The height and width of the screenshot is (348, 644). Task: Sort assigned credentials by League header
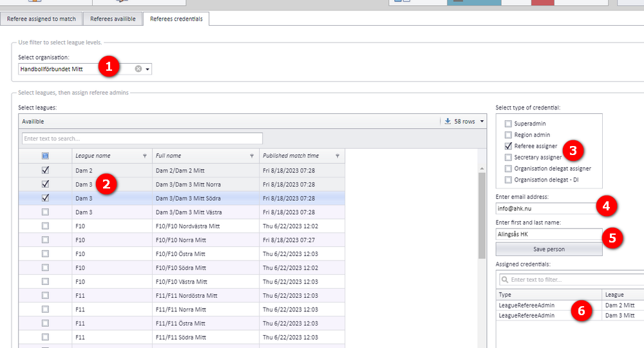pos(623,295)
